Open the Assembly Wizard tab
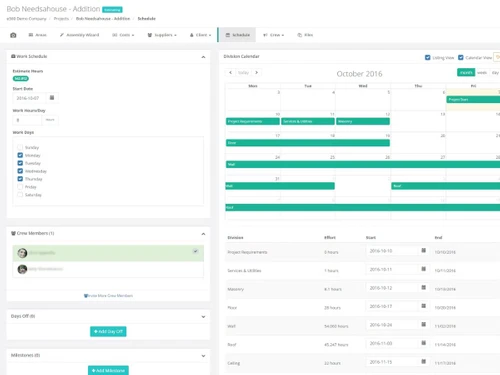 click(x=79, y=35)
